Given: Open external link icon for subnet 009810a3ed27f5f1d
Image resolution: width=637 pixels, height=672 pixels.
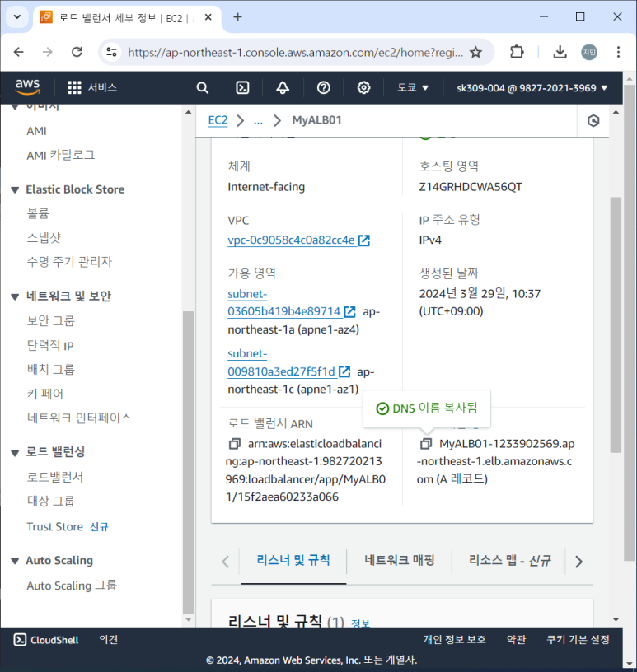Looking at the screenshot, I should point(344,371).
